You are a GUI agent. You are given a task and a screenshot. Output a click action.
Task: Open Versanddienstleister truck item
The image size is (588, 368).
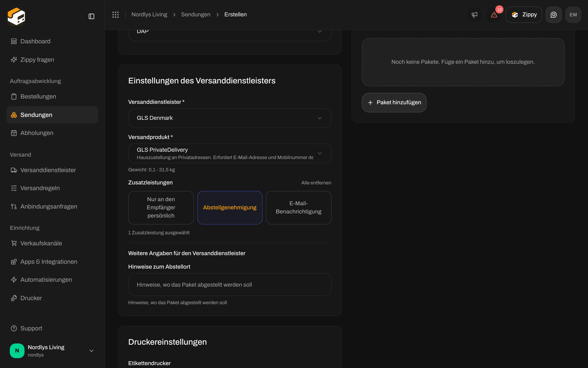52,170
